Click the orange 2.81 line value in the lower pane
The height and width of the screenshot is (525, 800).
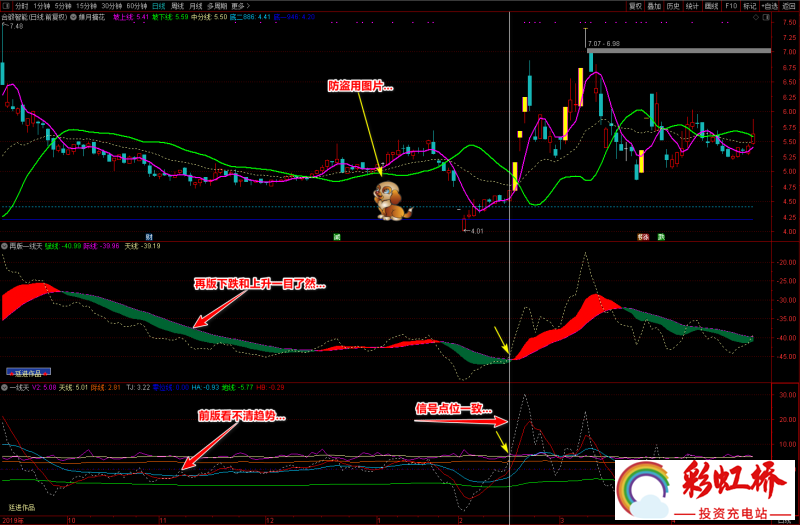[x=106, y=388]
